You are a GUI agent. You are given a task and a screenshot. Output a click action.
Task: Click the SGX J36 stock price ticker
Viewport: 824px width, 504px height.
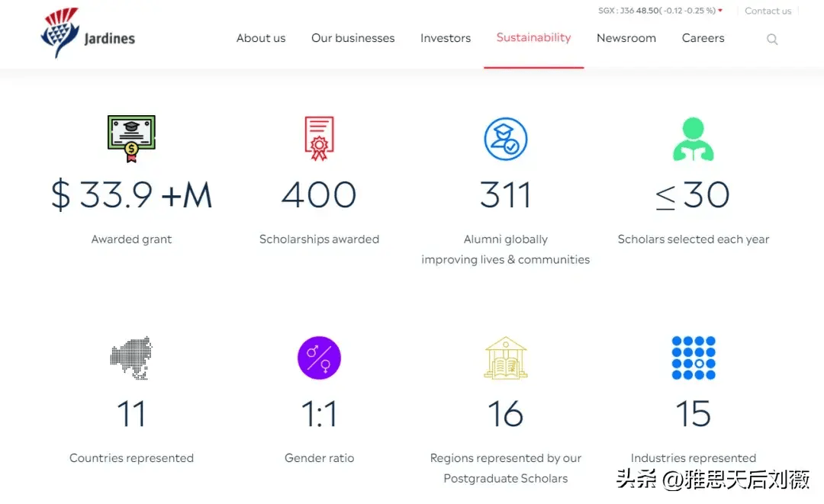(659, 11)
